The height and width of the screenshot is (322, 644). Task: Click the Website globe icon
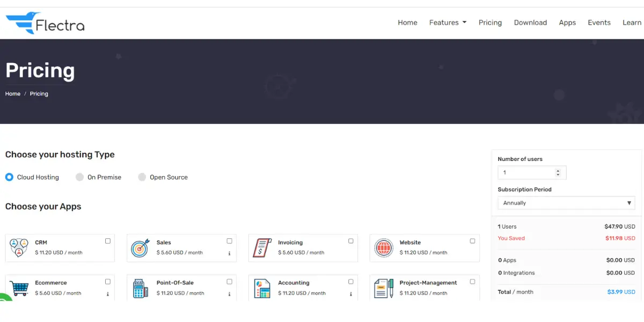pyautogui.click(x=384, y=248)
